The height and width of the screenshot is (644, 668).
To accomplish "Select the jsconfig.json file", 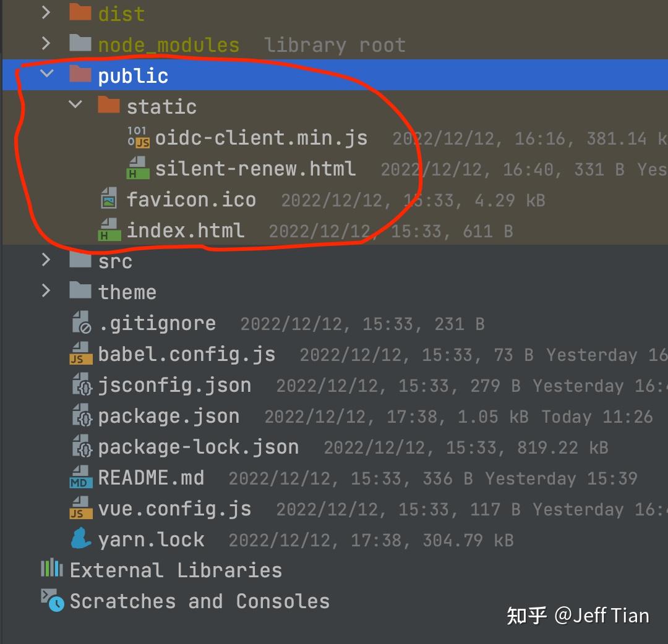I will pyautogui.click(x=175, y=384).
